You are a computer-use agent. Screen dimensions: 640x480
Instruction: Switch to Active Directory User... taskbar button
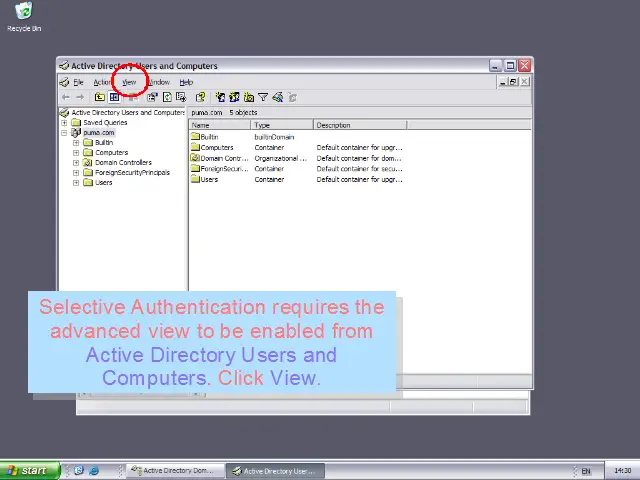pos(276,471)
